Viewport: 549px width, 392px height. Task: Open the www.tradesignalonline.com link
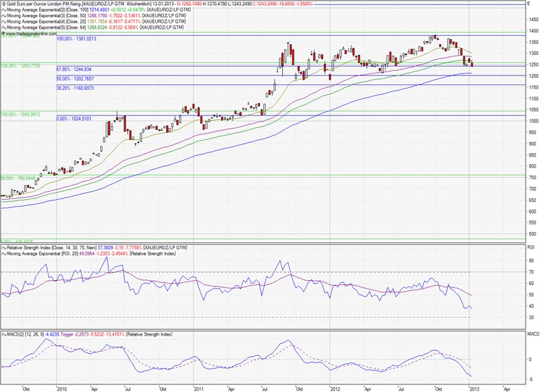[31, 34]
